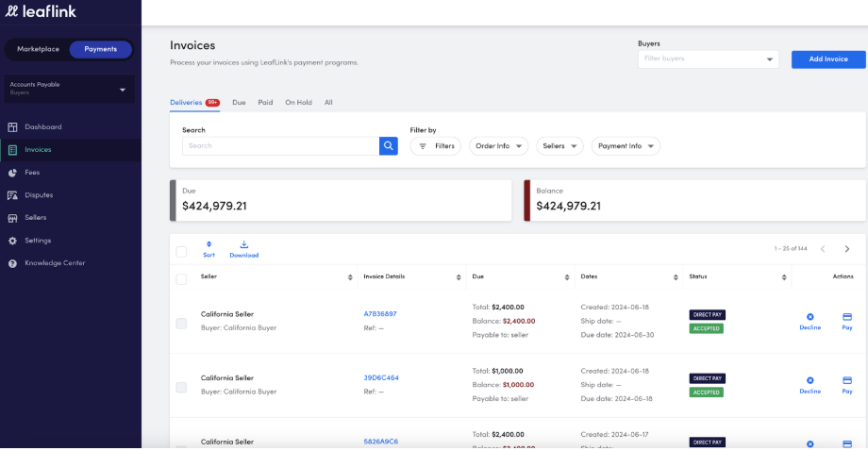Click the Balance $424,979.21 summary card
The height and width of the screenshot is (451, 868).
(x=694, y=200)
